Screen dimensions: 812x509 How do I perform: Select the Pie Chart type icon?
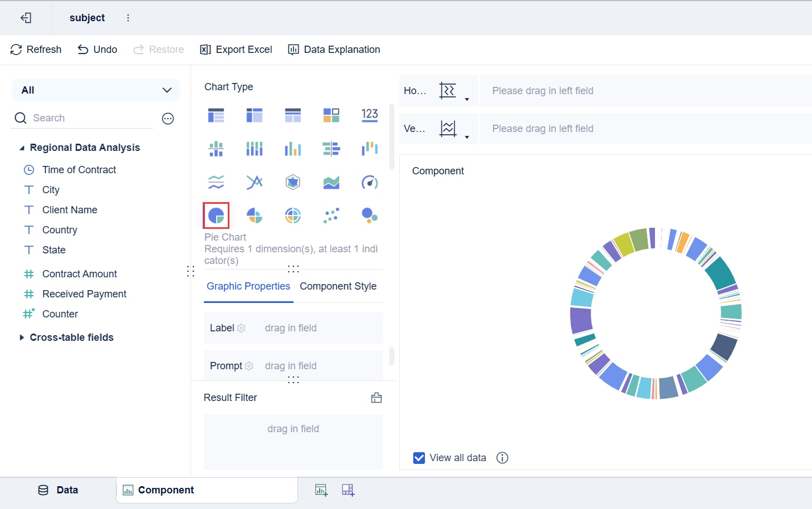click(216, 216)
